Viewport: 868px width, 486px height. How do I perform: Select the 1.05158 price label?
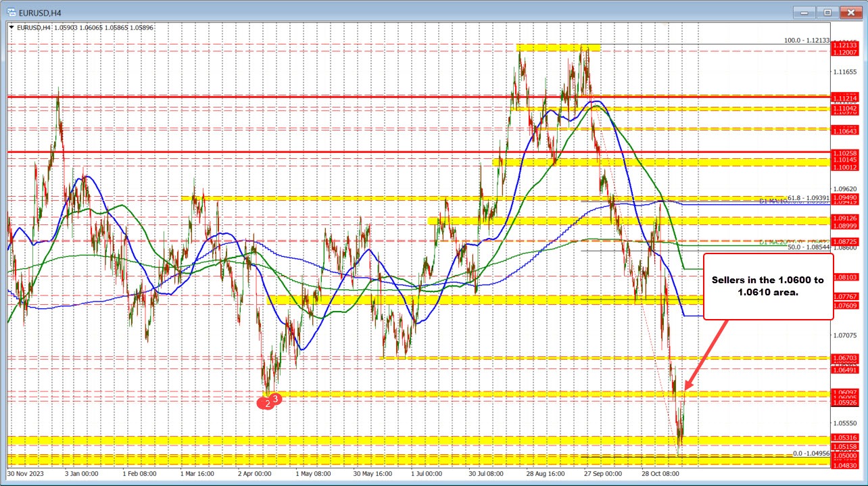(x=845, y=447)
